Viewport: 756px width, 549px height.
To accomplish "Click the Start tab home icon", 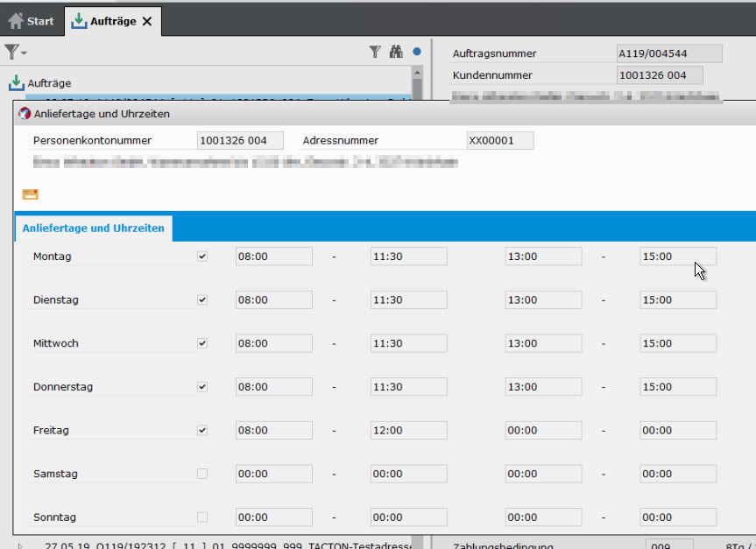I will [x=16, y=21].
